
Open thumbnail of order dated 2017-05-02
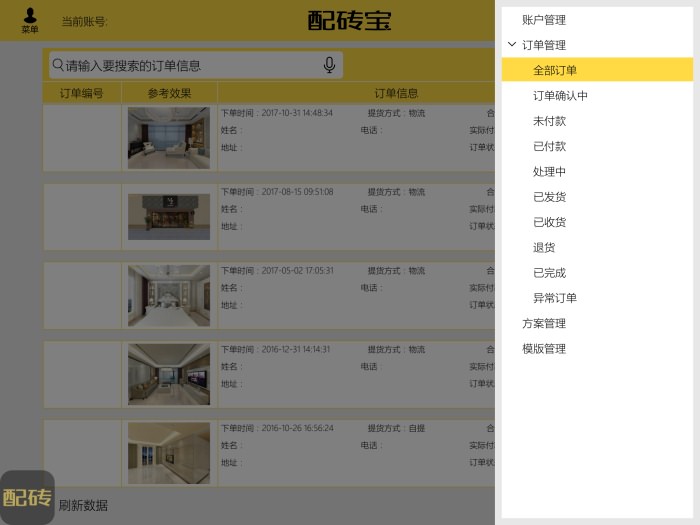169,296
